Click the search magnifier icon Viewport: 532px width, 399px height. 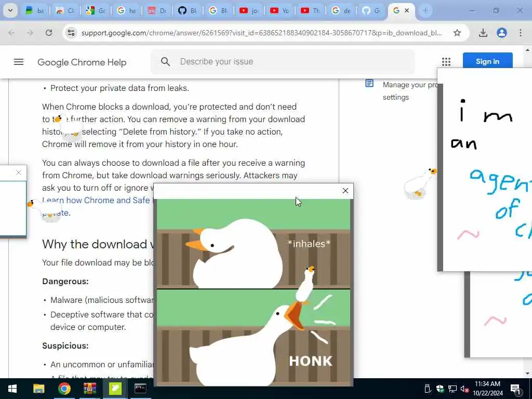[165, 61]
